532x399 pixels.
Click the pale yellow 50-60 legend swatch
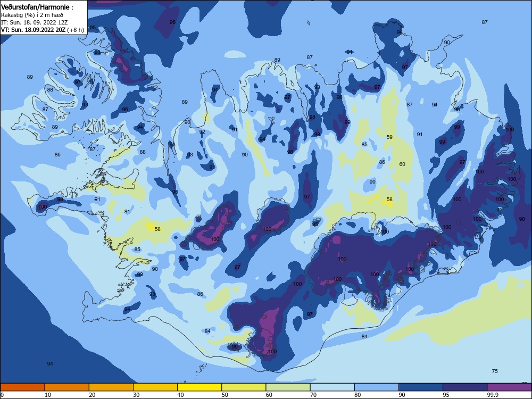(244, 387)
